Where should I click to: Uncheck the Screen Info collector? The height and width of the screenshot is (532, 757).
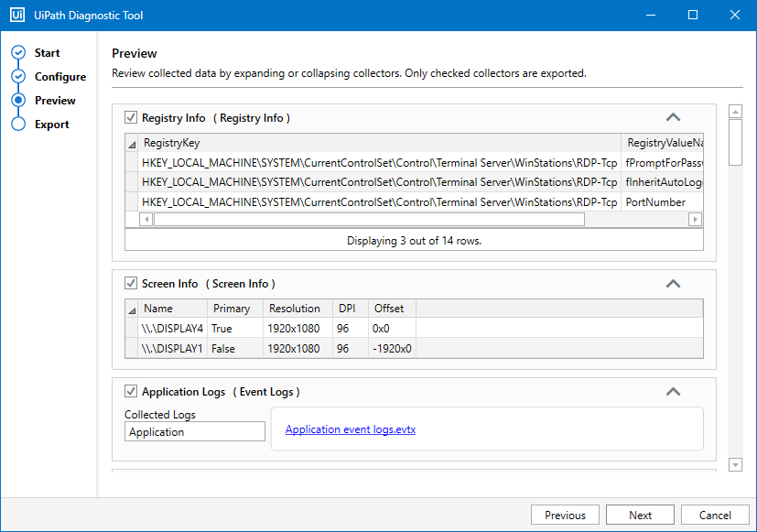[x=131, y=283]
